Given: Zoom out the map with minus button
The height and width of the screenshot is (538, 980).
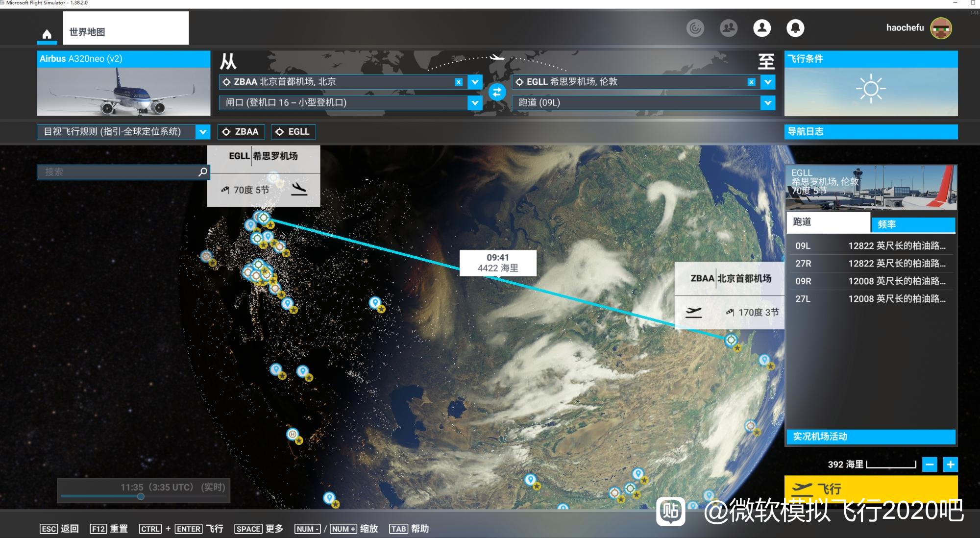Looking at the screenshot, I should pos(930,465).
